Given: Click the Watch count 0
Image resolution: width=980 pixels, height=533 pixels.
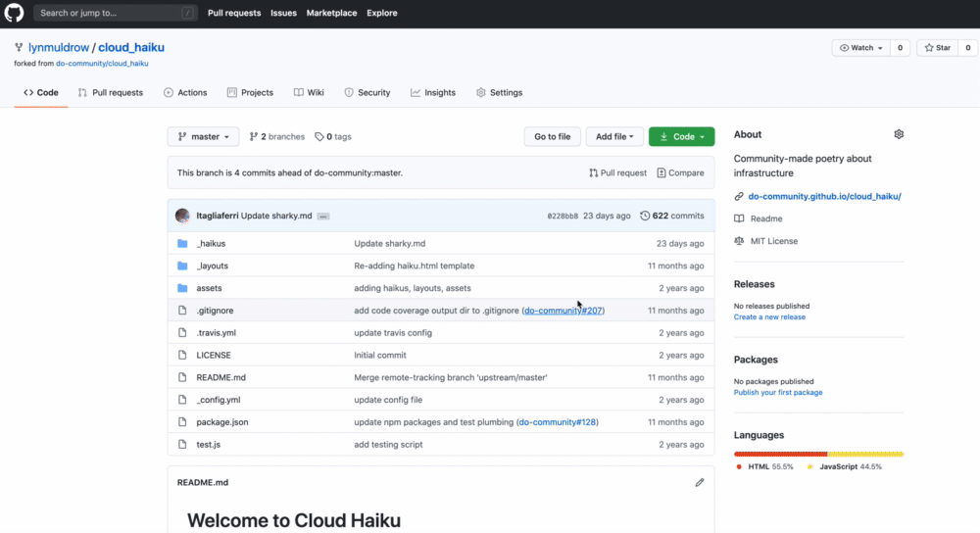Looking at the screenshot, I should [900, 47].
